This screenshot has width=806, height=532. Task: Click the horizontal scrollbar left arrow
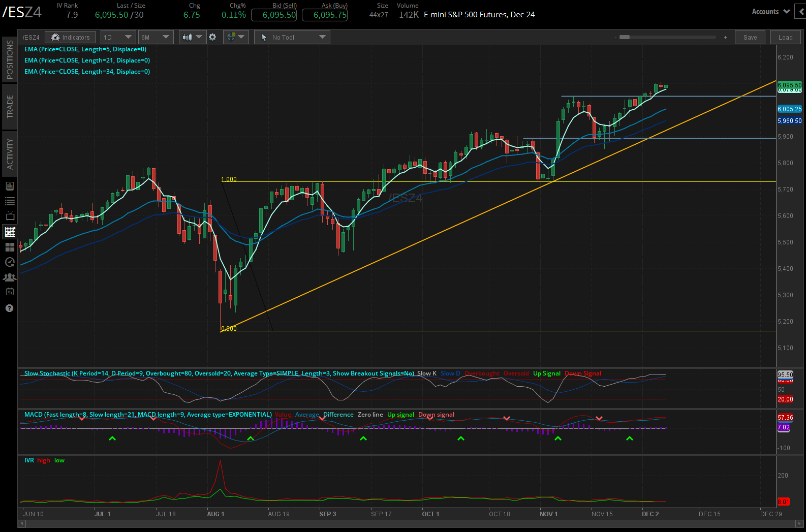(x=22, y=523)
